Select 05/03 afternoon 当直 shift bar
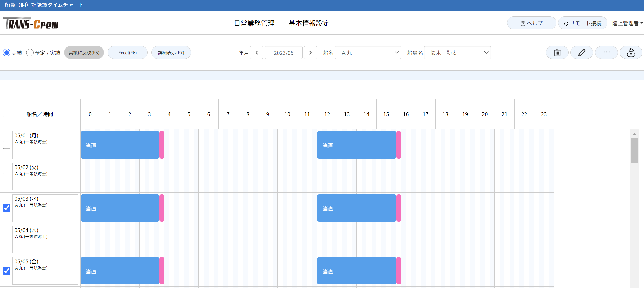The image size is (644, 288). pyautogui.click(x=357, y=208)
